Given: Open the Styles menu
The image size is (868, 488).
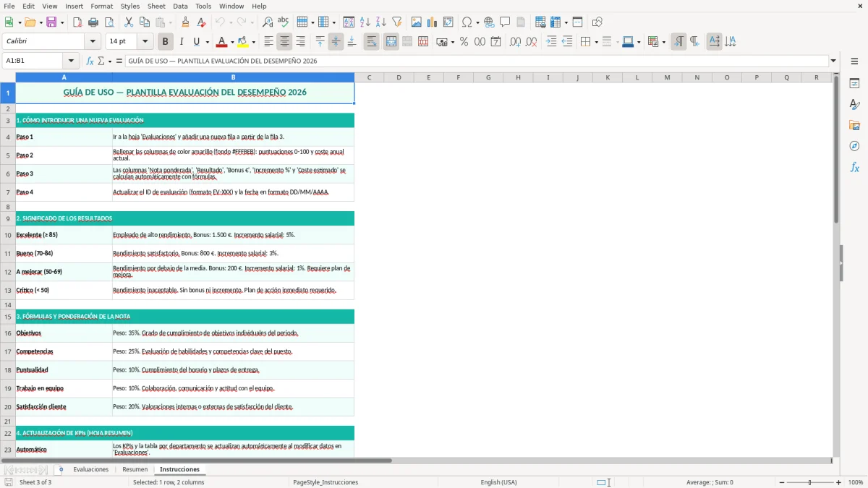Looking at the screenshot, I should [130, 6].
